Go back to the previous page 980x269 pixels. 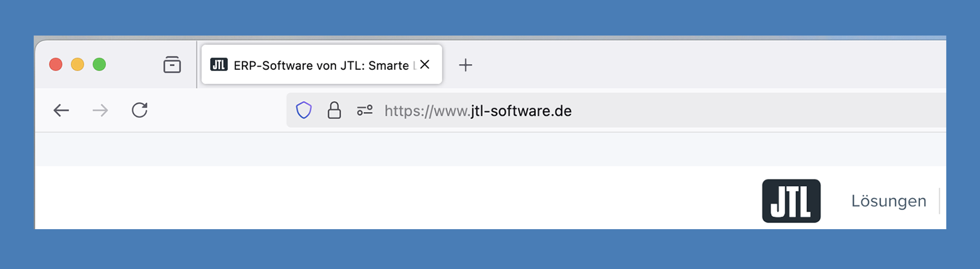[x=61, y=110]
